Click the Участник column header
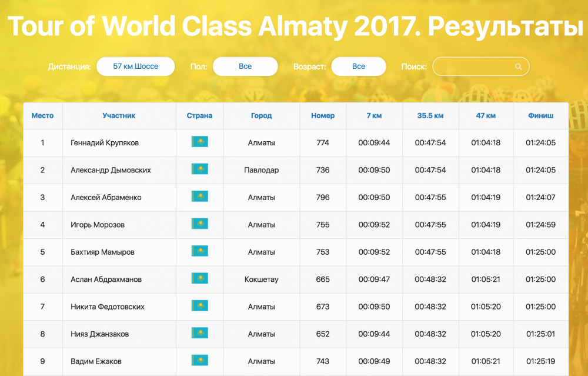 119,116
